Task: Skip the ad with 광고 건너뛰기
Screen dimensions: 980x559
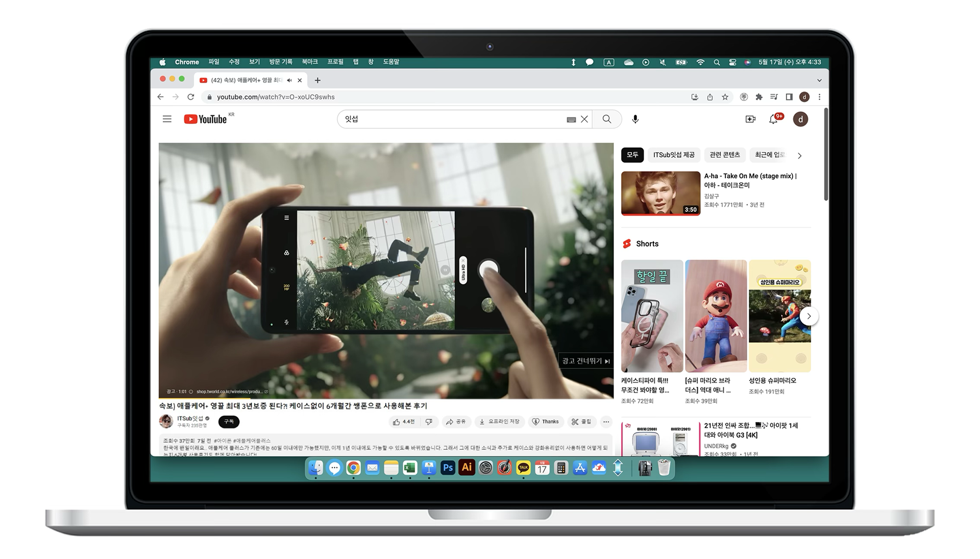Action: point(585,361)
